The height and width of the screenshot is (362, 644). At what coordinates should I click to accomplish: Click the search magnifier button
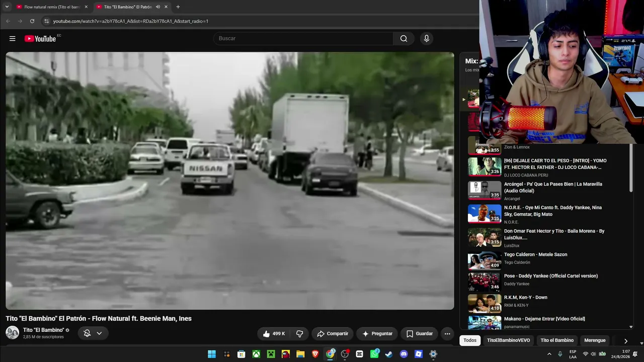[404, 39]
